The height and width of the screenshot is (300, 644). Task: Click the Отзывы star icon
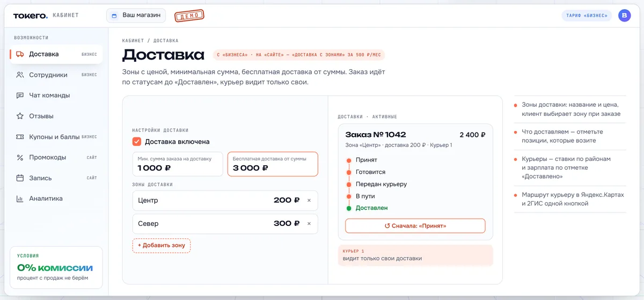coord(20,116)
